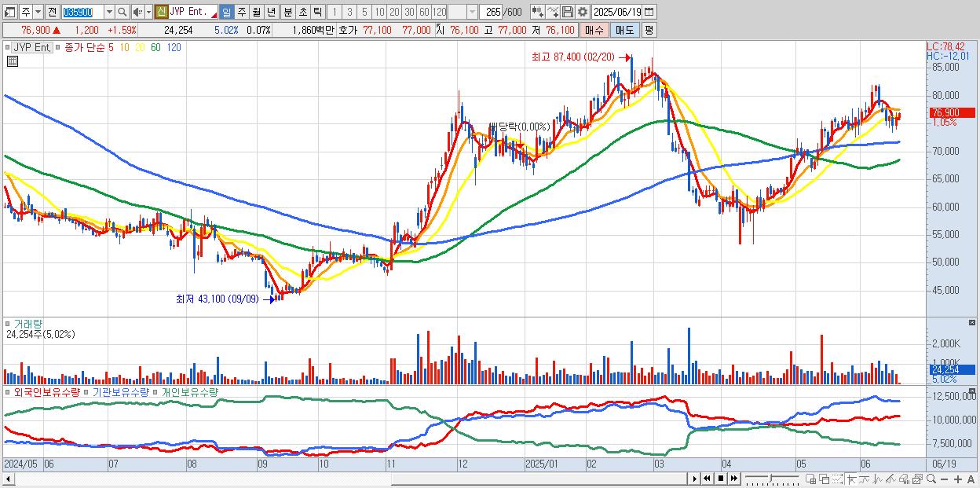Click the speaker sound icon
The height and width of the screenshot is (488, 980).
(137, 12)
